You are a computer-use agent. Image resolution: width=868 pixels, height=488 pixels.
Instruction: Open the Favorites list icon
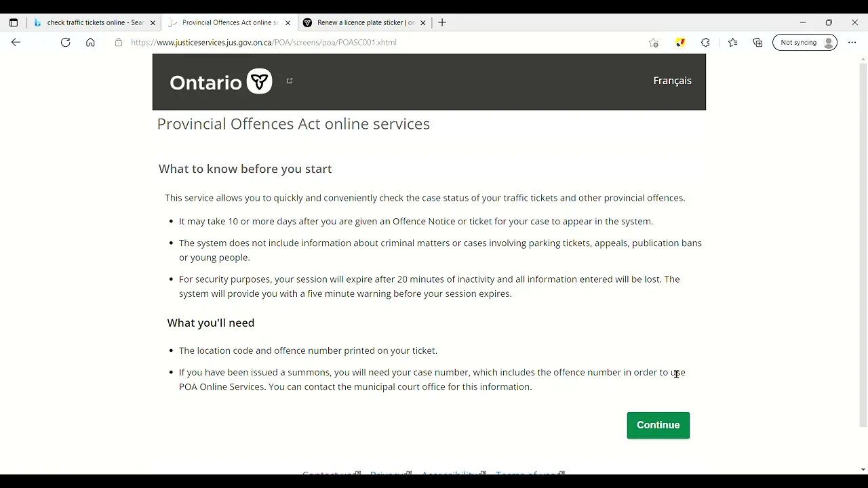tap(732, 42)
